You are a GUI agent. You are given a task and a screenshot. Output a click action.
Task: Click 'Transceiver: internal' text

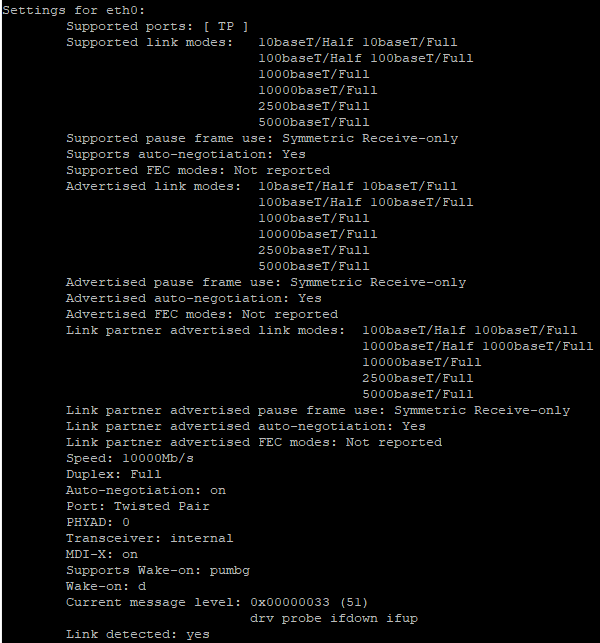click(150, 538)
